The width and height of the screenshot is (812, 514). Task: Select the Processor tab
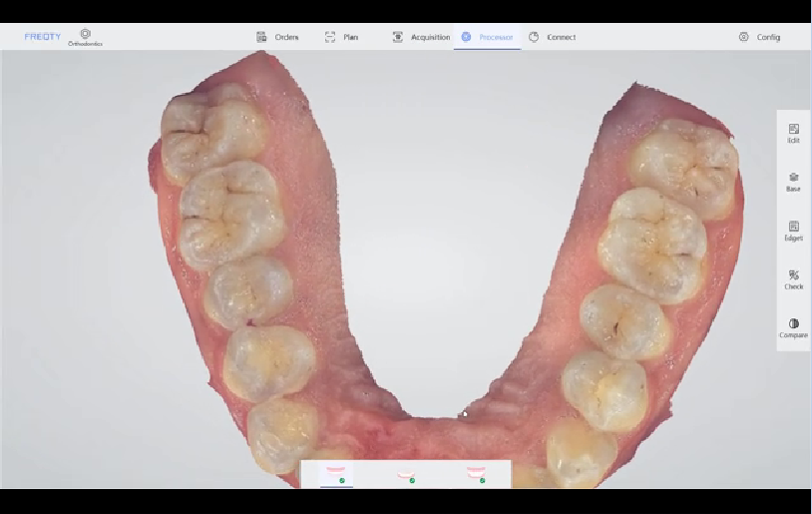[487, 37]
